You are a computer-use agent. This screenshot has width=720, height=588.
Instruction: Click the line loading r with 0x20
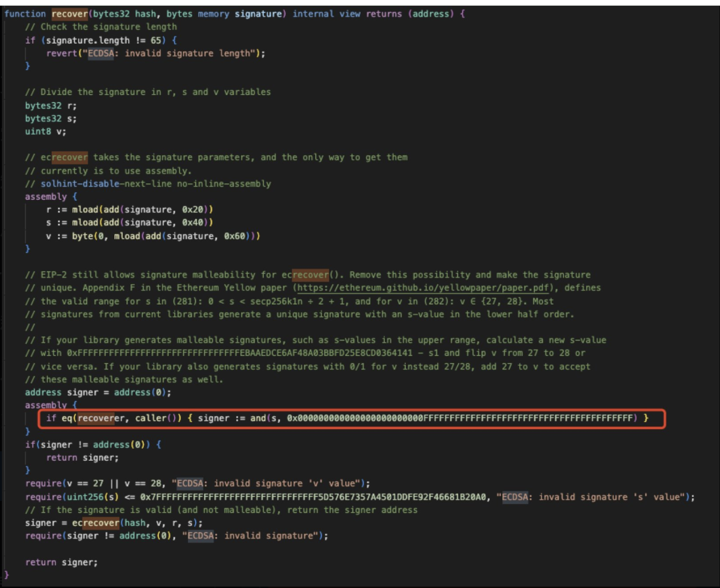[129, 209]
